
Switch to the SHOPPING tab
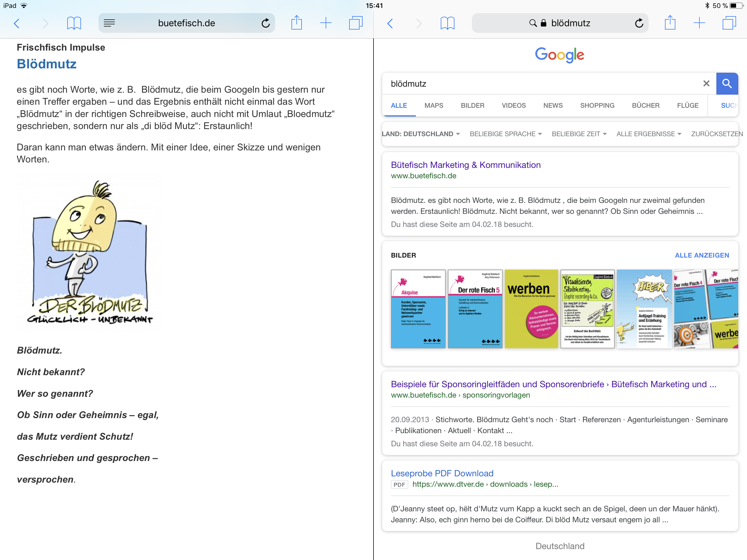[x=597, y=105]
